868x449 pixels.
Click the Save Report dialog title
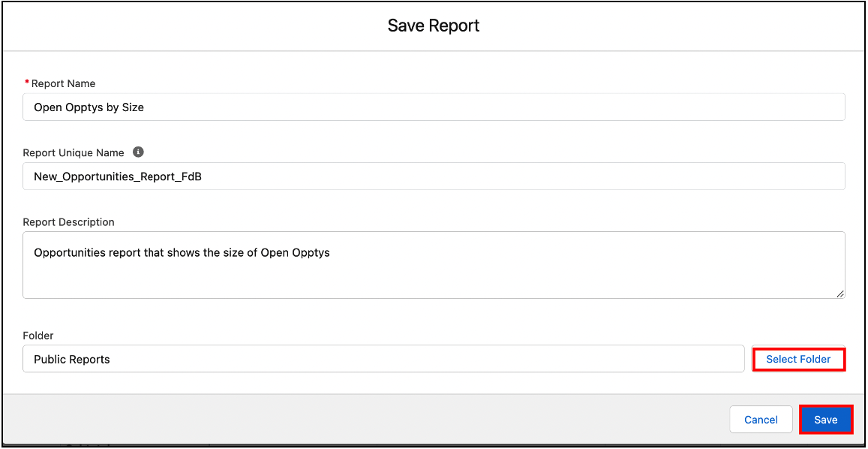click(x=434, y=25)
